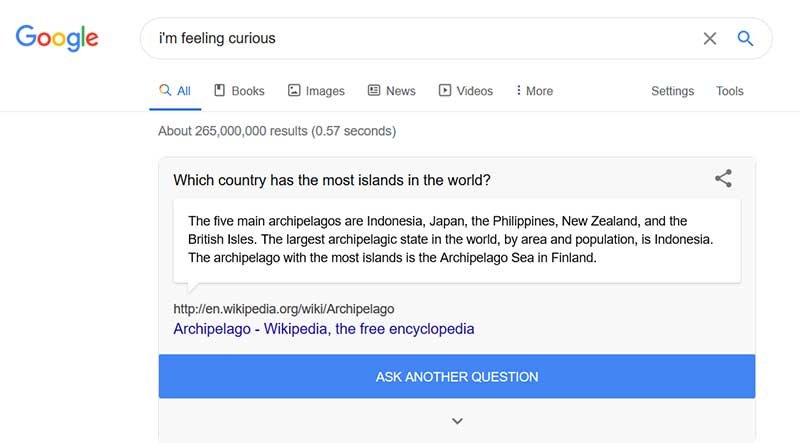
Task: Click the Images tab icon
Action: coord(294,90)
